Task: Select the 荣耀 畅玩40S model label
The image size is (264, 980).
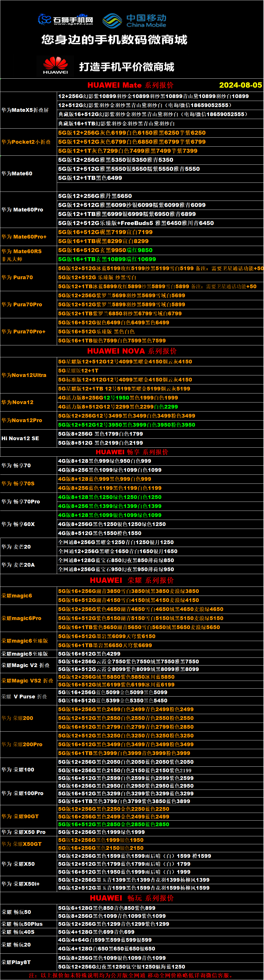Action: [x=18, y=932]
